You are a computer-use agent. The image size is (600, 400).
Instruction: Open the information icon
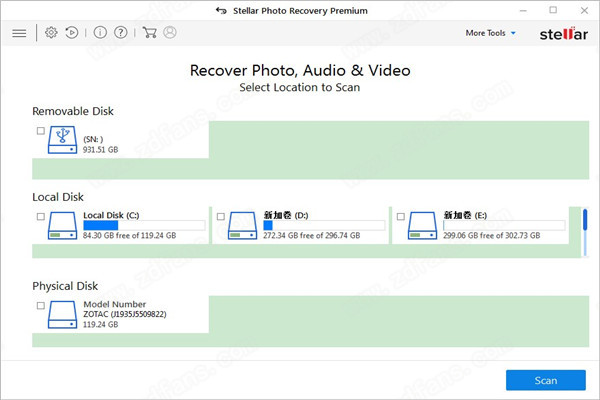[x=100, y=33]
